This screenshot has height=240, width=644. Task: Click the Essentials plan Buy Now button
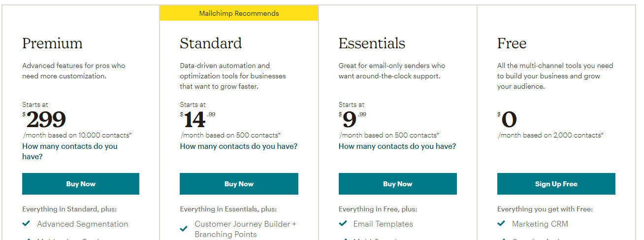tap(397, 184)
